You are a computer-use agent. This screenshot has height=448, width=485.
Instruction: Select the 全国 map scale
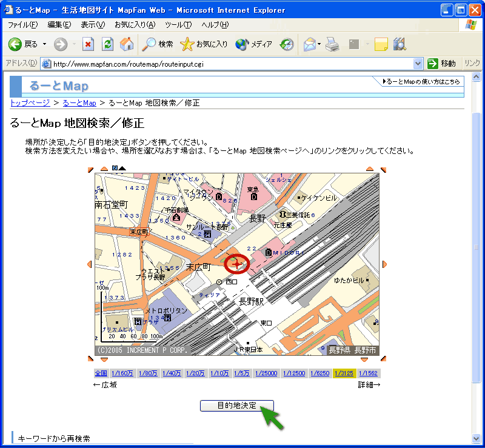101,373
